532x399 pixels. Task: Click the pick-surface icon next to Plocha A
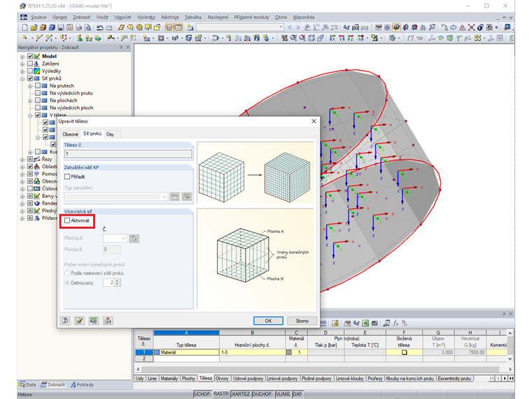click(134, 239)
